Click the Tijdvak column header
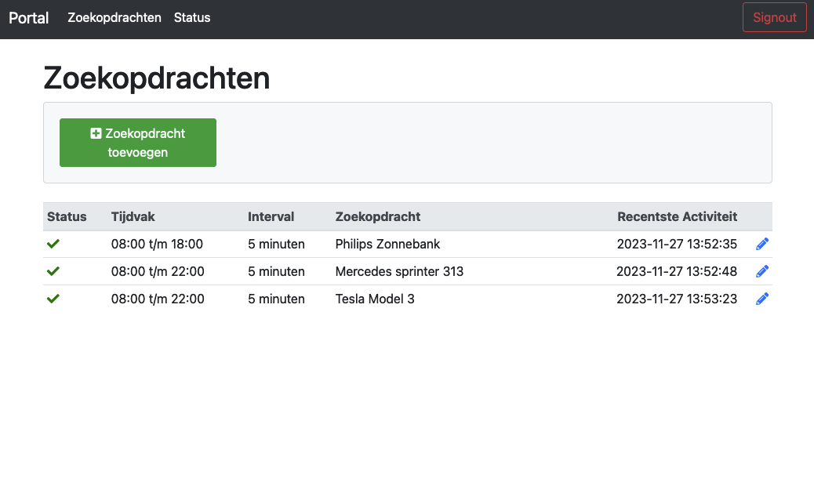Viewport: 814px width, 504px height. 134,216
